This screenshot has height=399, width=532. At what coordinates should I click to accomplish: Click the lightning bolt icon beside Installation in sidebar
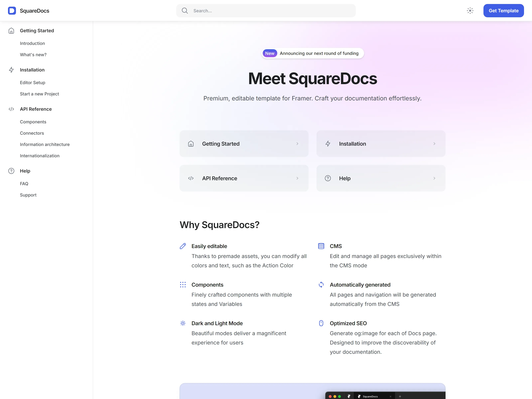(x=11, y=70)
